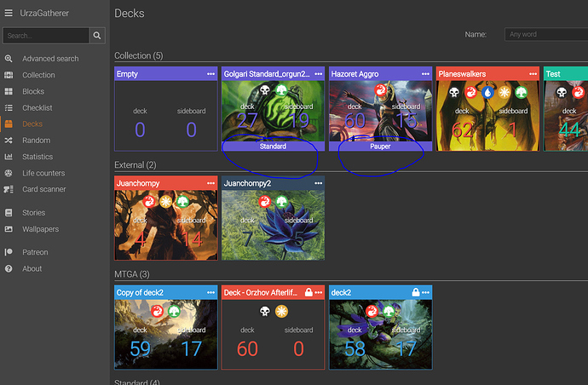This screenshot has width=588, height=385.
Task: Select the Decks icon in sidebar
Action: point(9,124)
